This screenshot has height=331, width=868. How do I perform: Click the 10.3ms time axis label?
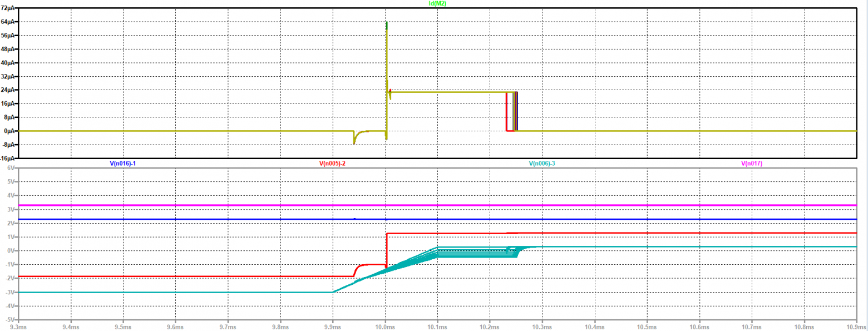(542, 327)
